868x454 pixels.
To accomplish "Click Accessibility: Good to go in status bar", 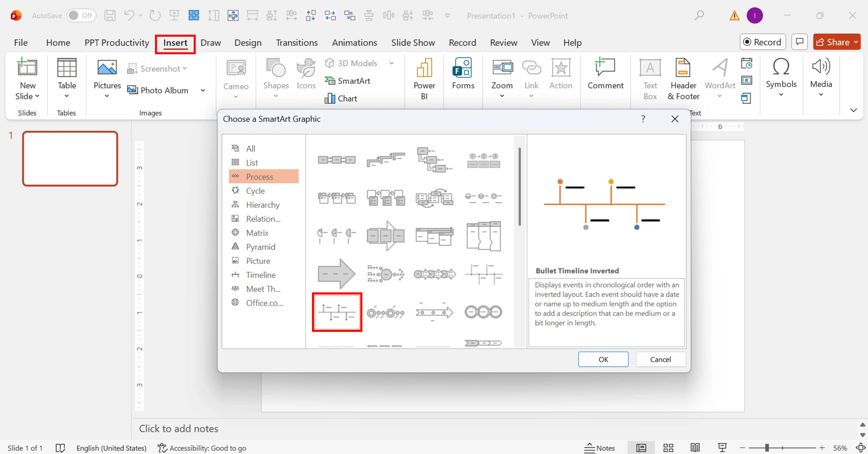I will [202, 448].
